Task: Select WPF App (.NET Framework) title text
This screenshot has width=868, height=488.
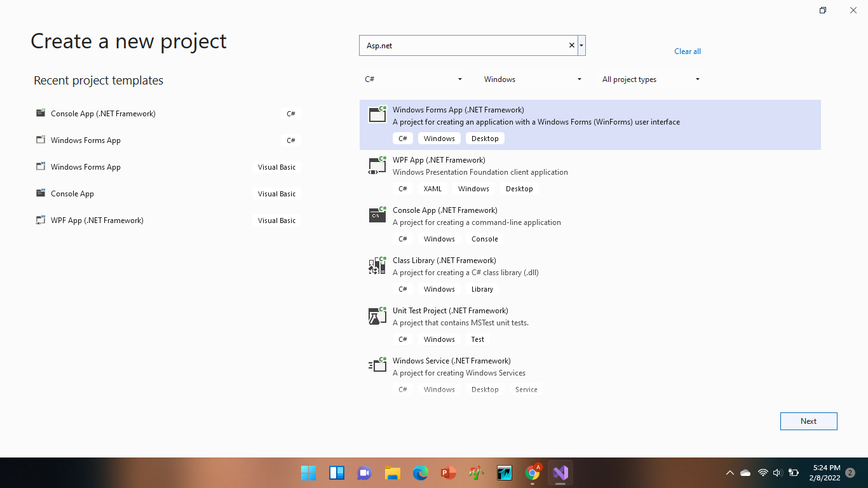Action: pos(438,160)
